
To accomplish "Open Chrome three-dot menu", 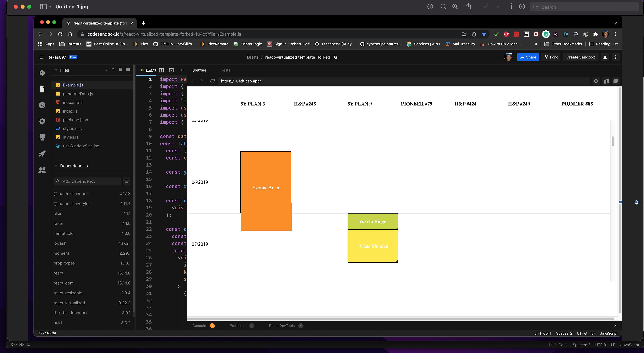I will click(x=615, y=34).
